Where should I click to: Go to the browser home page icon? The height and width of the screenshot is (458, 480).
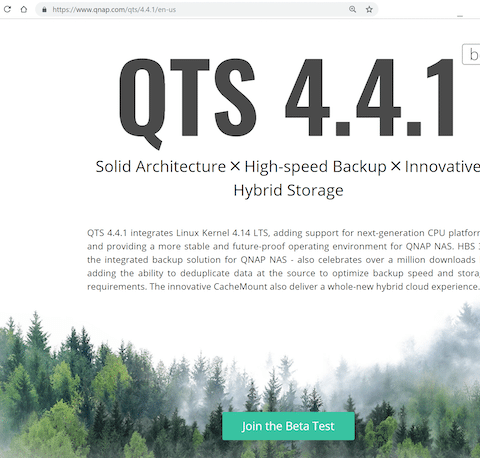pos(24,9)
